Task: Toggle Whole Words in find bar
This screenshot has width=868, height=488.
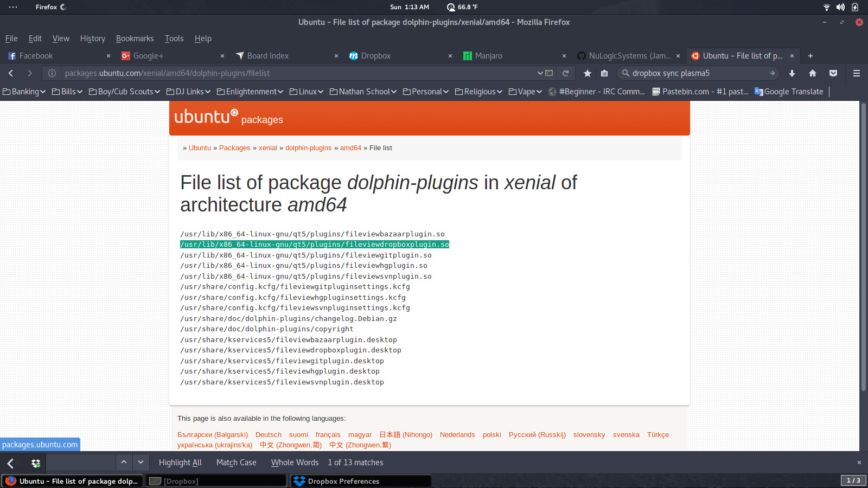Action: coord(295,463)
